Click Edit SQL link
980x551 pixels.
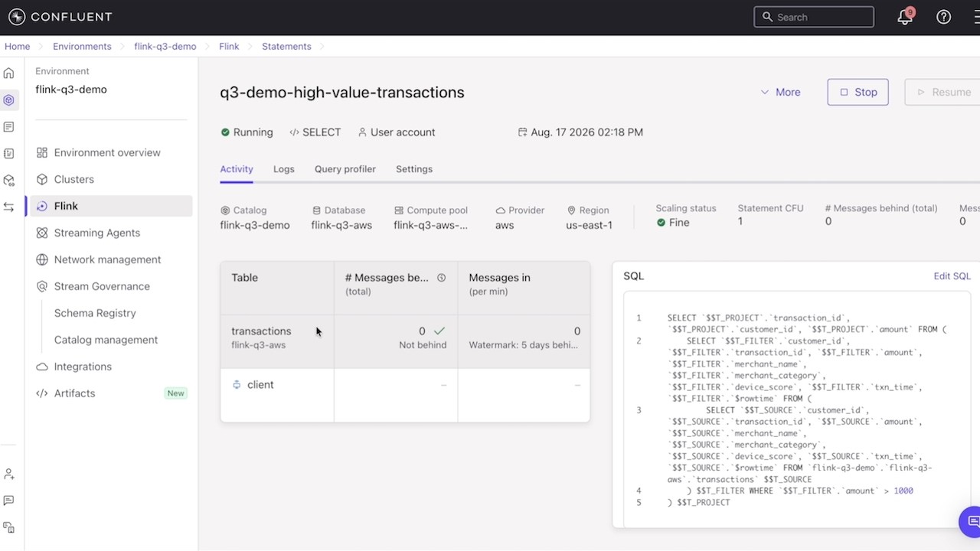point(952,276)
